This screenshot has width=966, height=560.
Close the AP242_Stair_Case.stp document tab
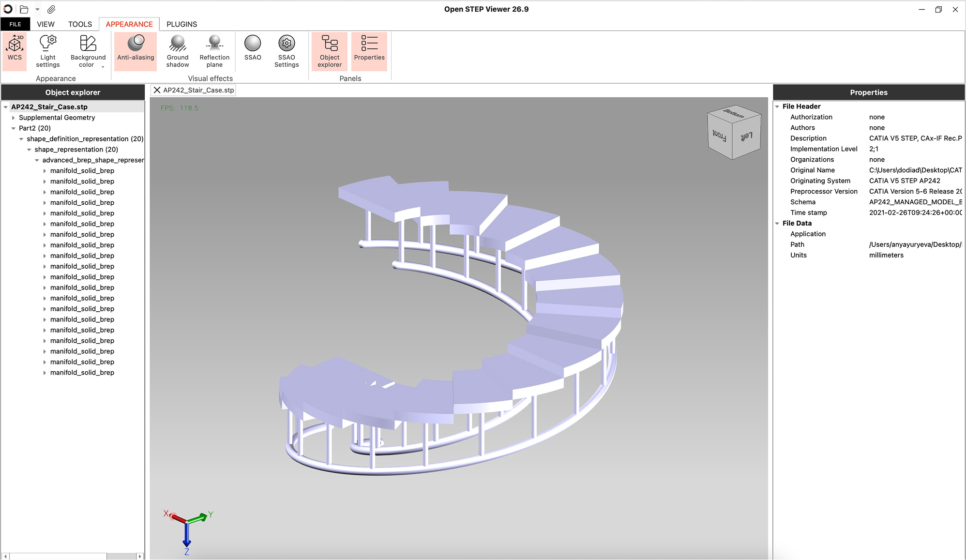[157, 90]
